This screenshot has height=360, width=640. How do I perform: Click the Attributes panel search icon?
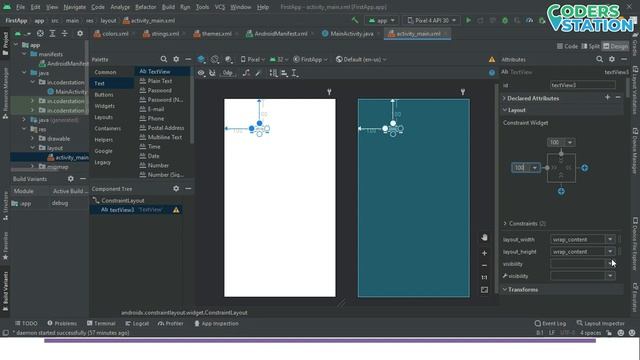click(x=599, y=59)
